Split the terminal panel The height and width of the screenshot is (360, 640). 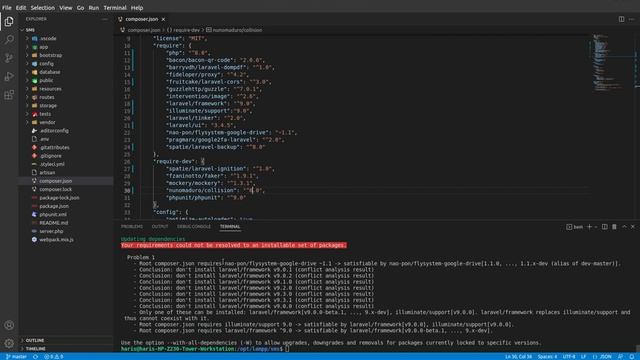click(604, 227)
